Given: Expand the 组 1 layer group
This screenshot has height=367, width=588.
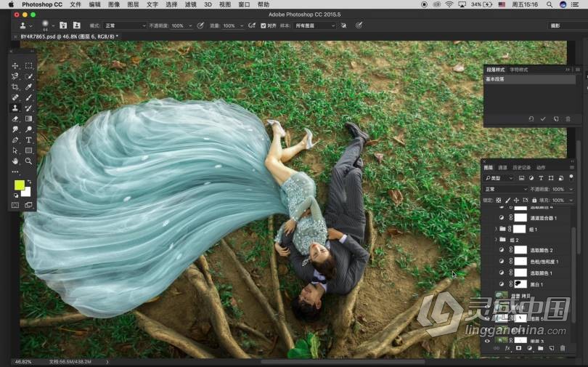Looking at the screenshot, I should point(496,229).
